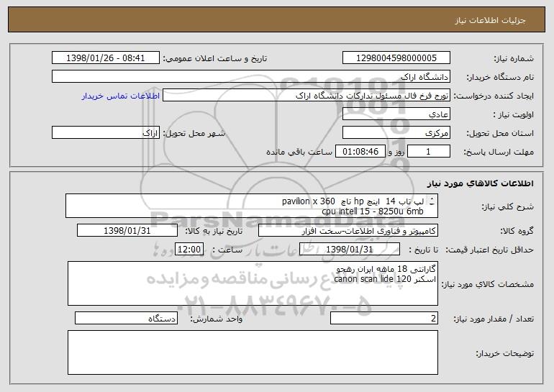Click the need number field 1298004598000005
The image size is (554, 392).
[396, 58]
